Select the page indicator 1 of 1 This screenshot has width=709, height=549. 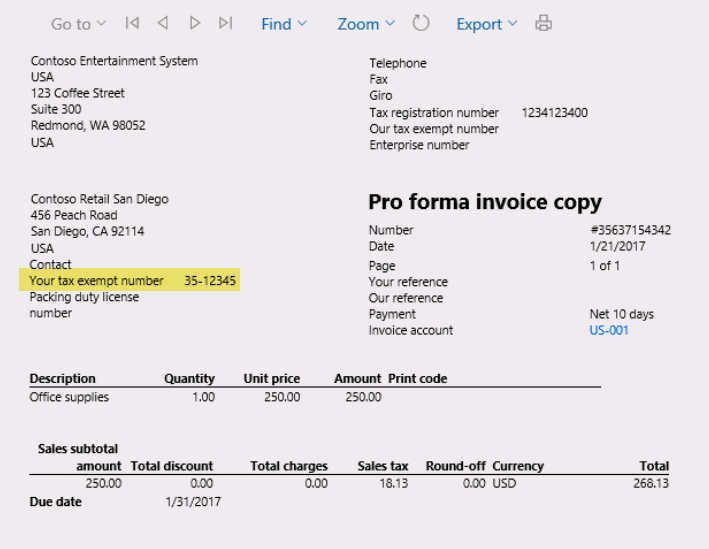click(x=605, y=265)
